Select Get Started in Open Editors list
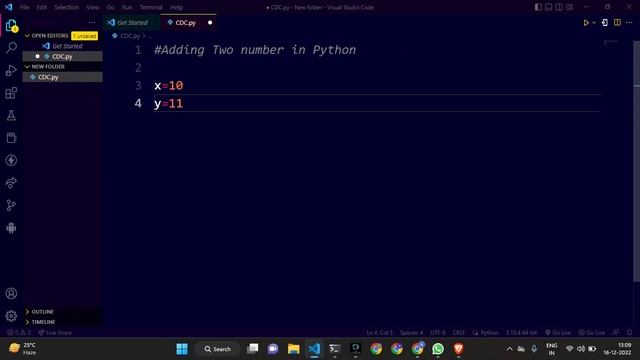The width and height of the screenshot is (640, 360). click(62, 46)
